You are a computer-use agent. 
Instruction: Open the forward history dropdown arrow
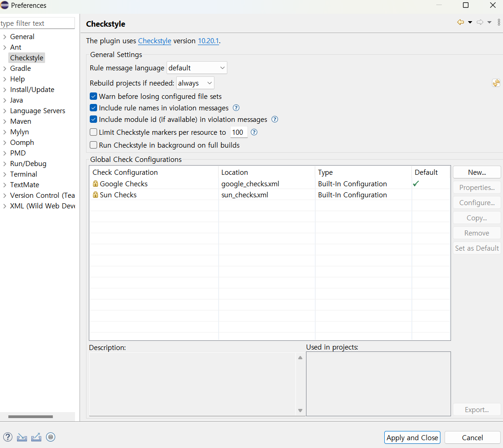click(489, 22)
